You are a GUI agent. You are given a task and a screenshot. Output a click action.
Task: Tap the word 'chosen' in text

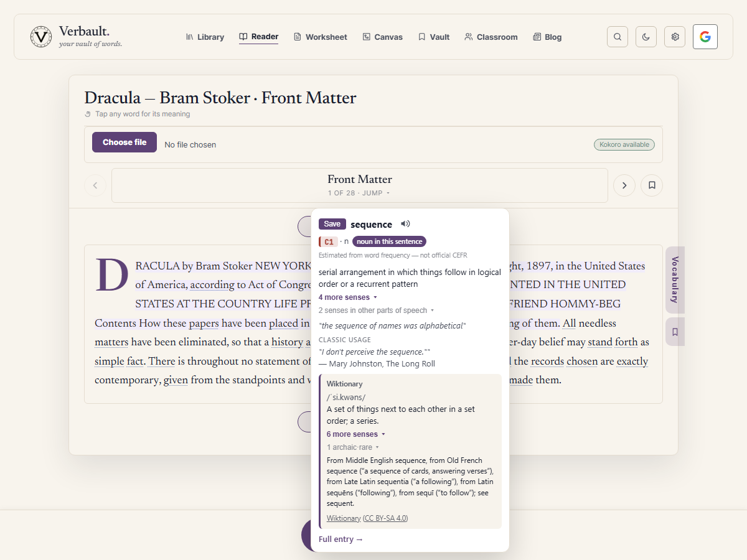point(583,362)
